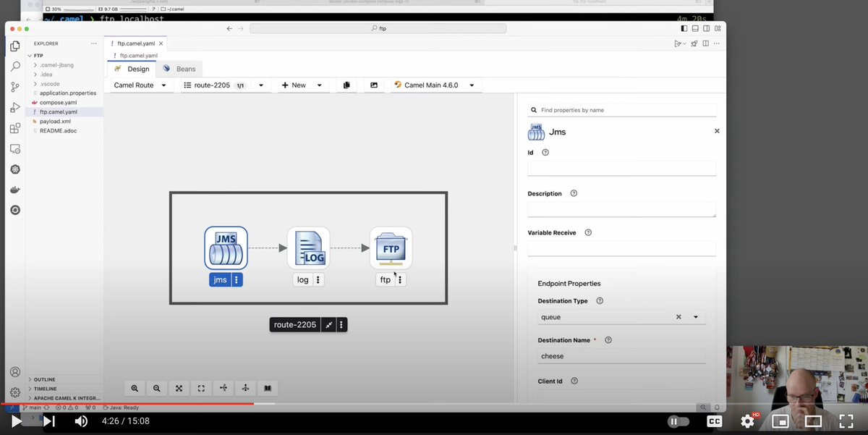The height and width of the screenshot is (435, 868).
Task: Switch to the Design tab
Action: click(x=132, y=69)
